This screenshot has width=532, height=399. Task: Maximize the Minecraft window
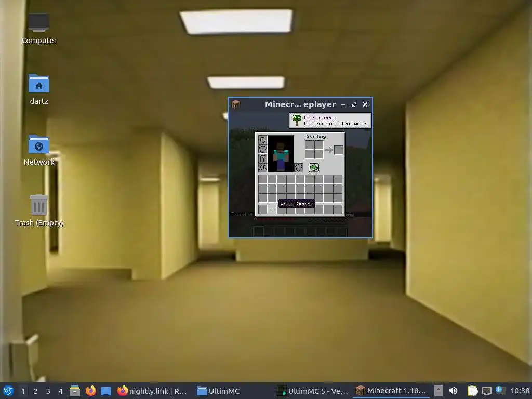point(354,104)
